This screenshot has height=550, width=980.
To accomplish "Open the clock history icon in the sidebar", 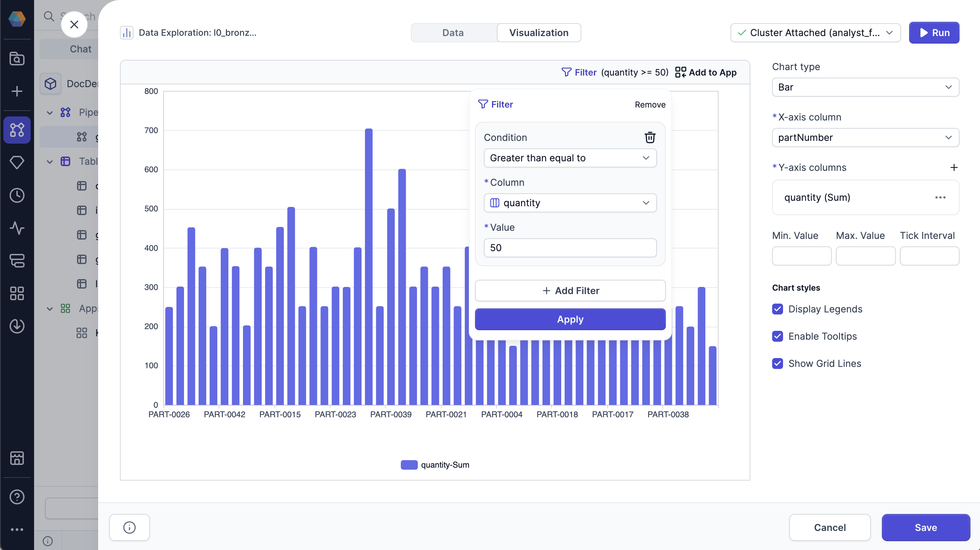I will (x=17, y=195).
